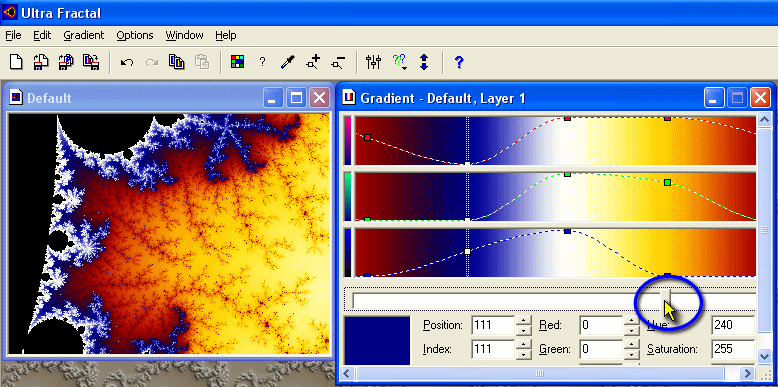Click the delete control point minus icon

(x=338, y=62)
